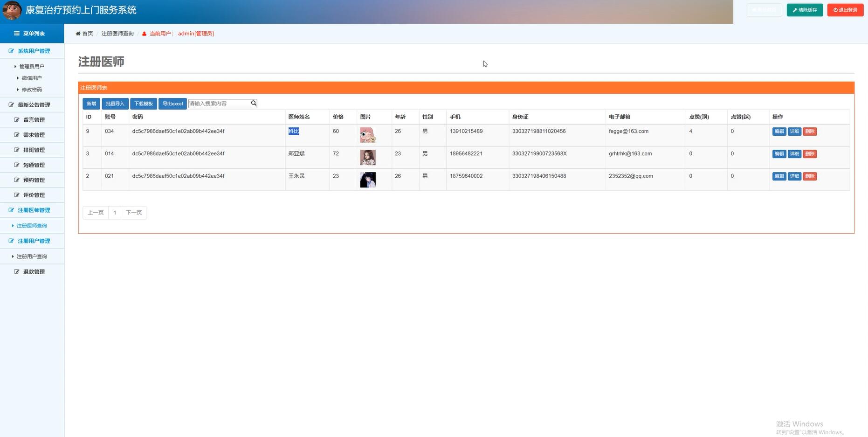The image size is (868, 437).
Task: Click the red current-user icon
Action: 145,34
